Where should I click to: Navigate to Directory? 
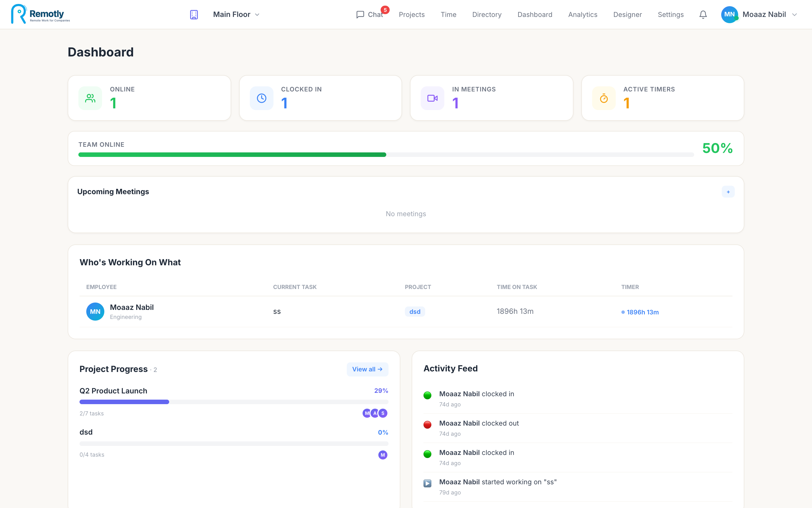click(x=487, y=14)
